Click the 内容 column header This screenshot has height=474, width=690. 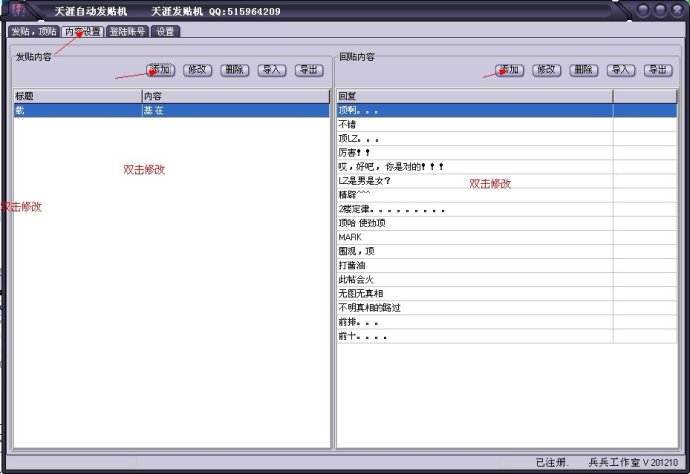coord(235,96)
